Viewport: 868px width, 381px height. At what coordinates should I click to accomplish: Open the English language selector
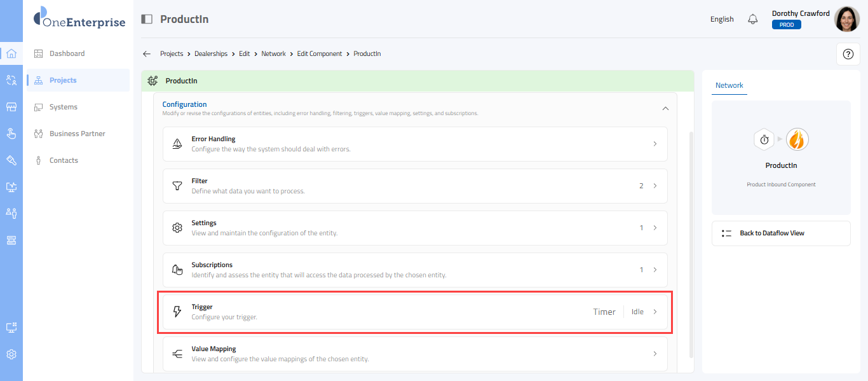coord(722,19)
